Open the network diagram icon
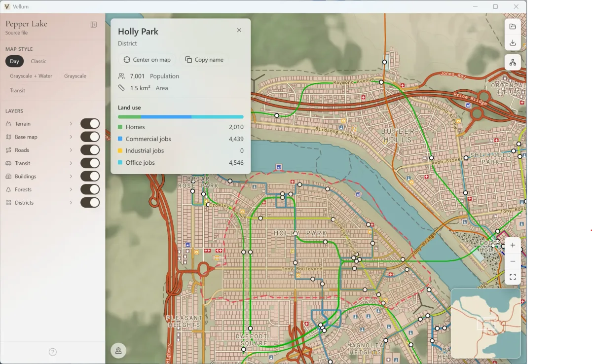The height and width of the screenshot is (364, 592). (x=513, y=62)
